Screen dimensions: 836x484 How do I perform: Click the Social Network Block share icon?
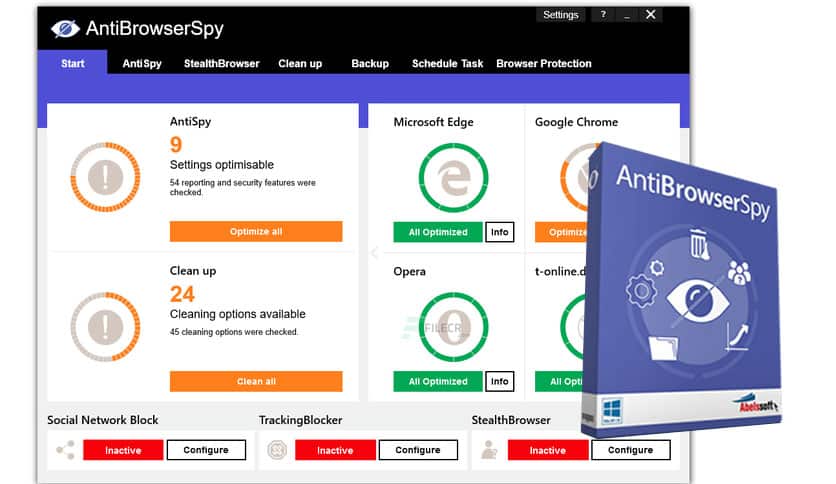pyautogui.click(x=66, y=450)
